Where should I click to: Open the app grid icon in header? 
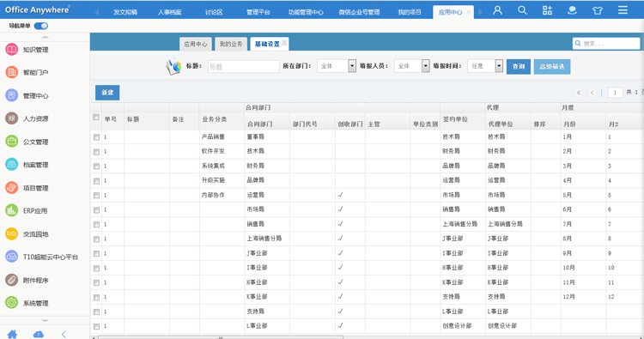pos(547,10)
